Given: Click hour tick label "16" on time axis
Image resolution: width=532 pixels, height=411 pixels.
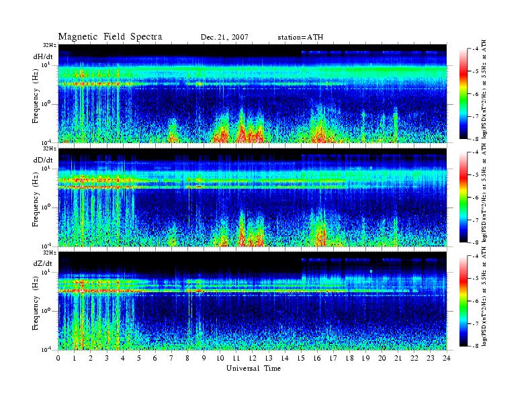Looking at the screenshot, I should [317, 358].
